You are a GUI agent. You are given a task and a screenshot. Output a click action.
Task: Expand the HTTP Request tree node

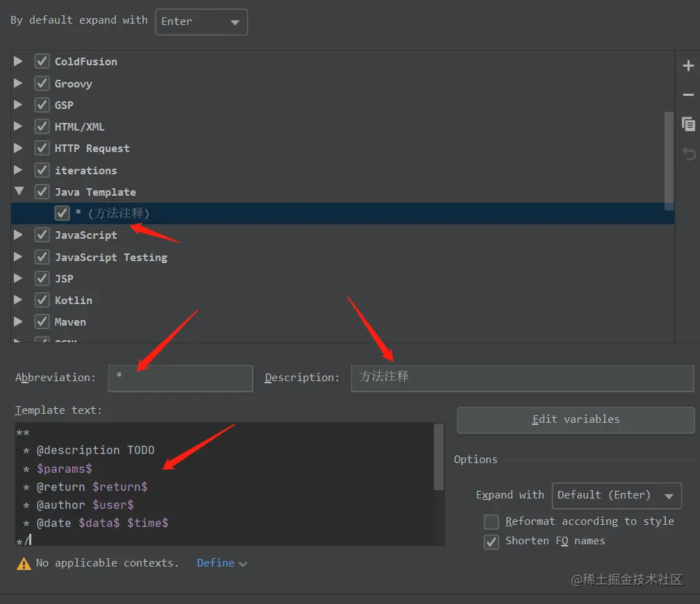(x=18, y=148)
